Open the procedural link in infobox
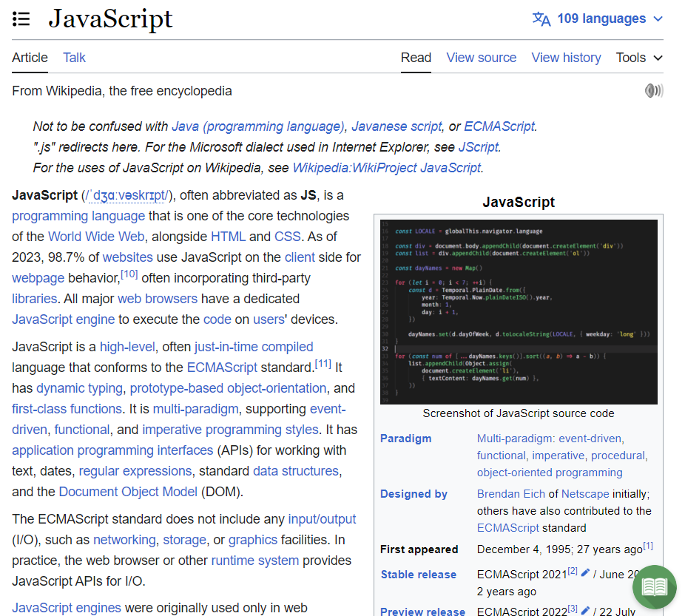 point(618,456)
